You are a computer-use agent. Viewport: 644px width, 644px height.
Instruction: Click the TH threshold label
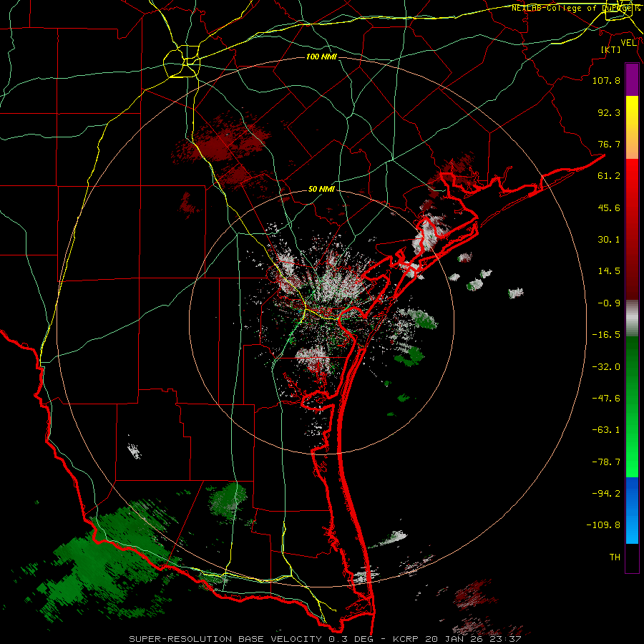coord(615,557)
